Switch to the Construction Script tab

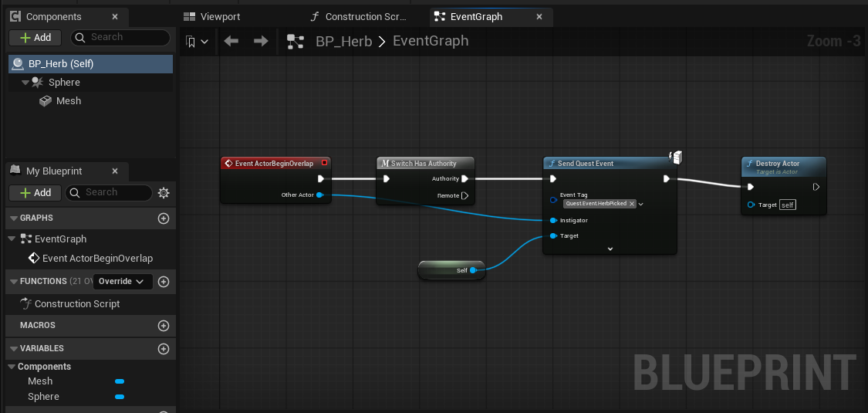point(359,17)
